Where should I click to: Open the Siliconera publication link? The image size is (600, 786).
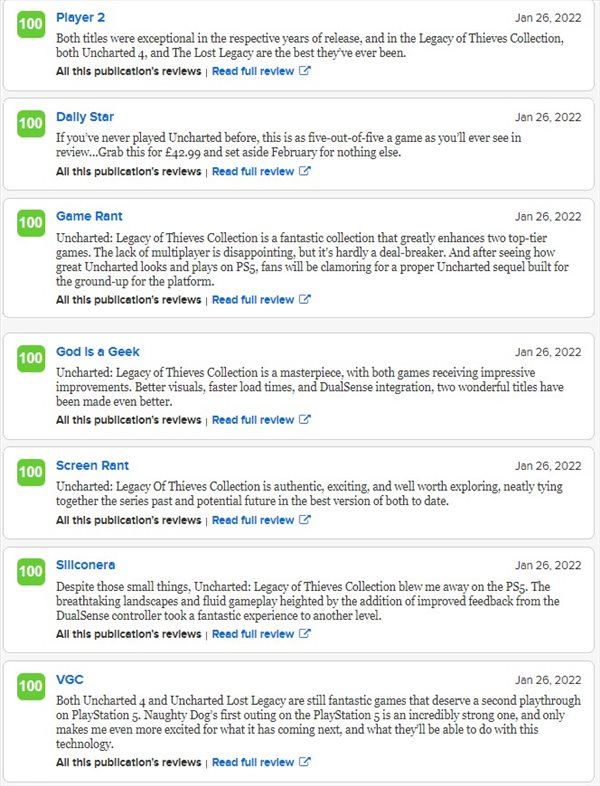point(86,565)
